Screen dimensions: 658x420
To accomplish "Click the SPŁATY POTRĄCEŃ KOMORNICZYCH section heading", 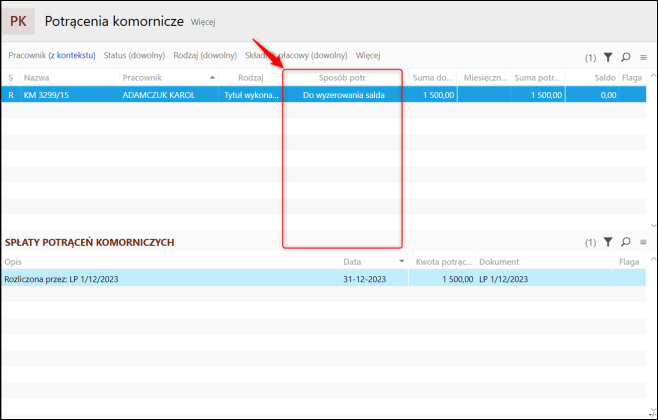I will (89, 243).
